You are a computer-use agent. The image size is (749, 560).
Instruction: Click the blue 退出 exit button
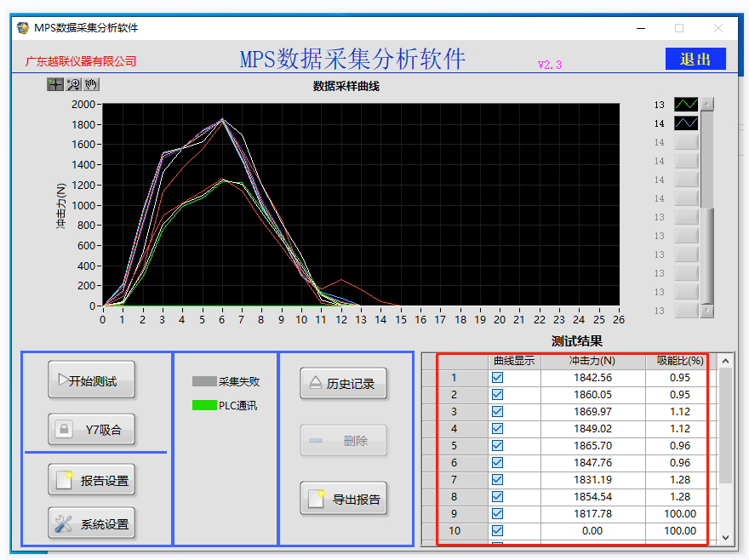pos(695,59)
